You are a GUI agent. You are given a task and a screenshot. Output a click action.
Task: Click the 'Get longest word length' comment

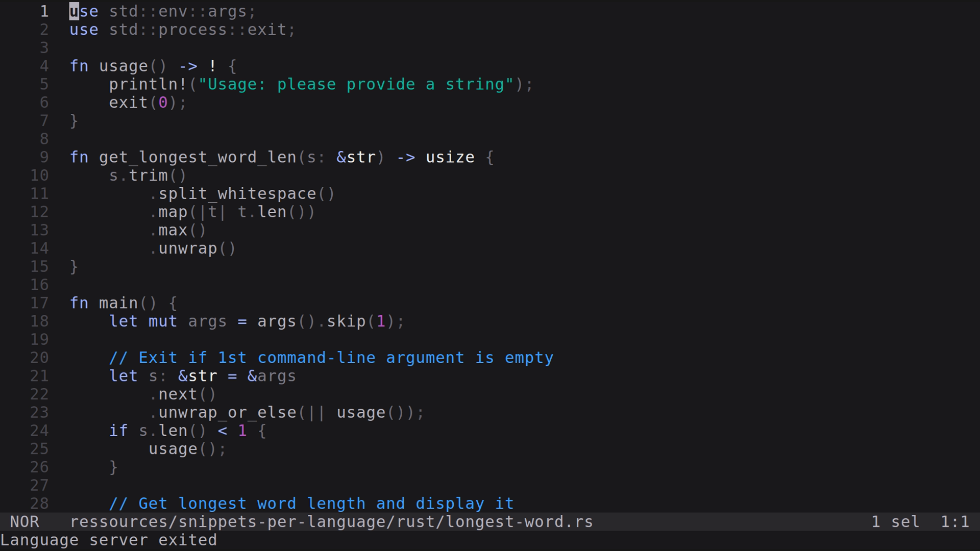311,504
